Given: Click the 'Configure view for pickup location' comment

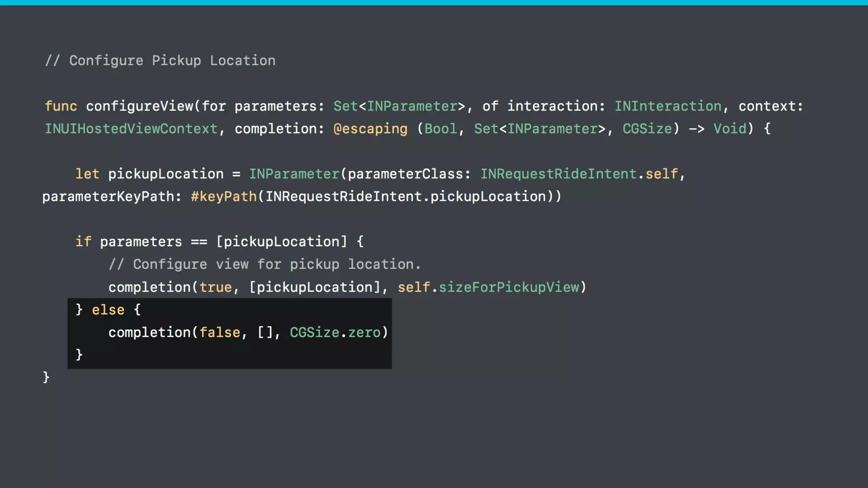Looking at the screenshot, I should (264, 264).
